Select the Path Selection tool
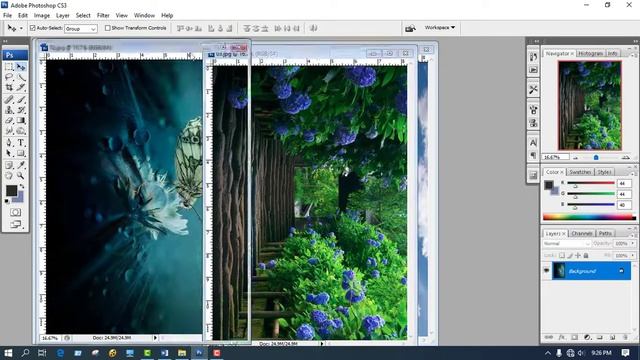 9,153
